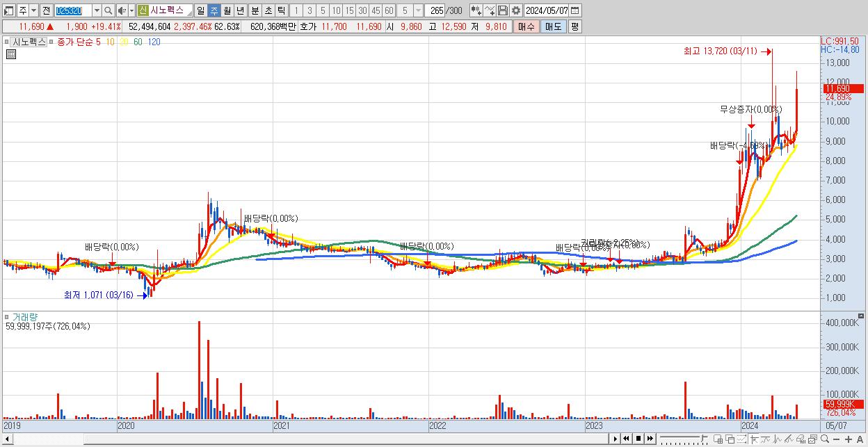
Task: Select the 60 interval button
Action: click(x=389, y=10)
